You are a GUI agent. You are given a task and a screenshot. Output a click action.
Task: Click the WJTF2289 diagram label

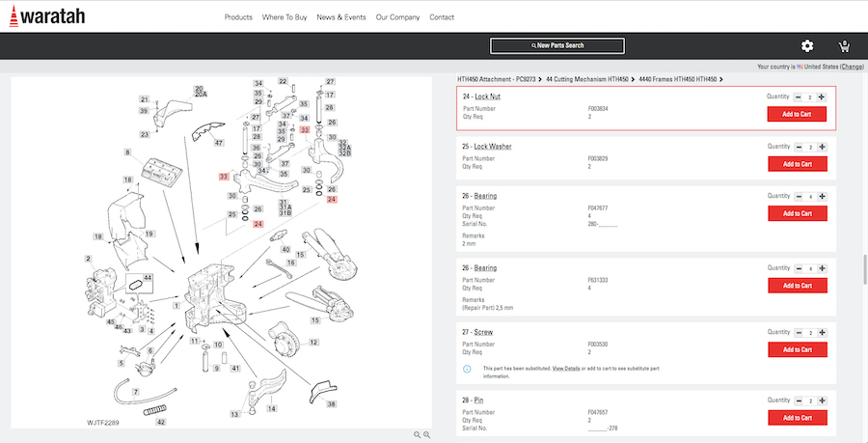click(103, 423)
